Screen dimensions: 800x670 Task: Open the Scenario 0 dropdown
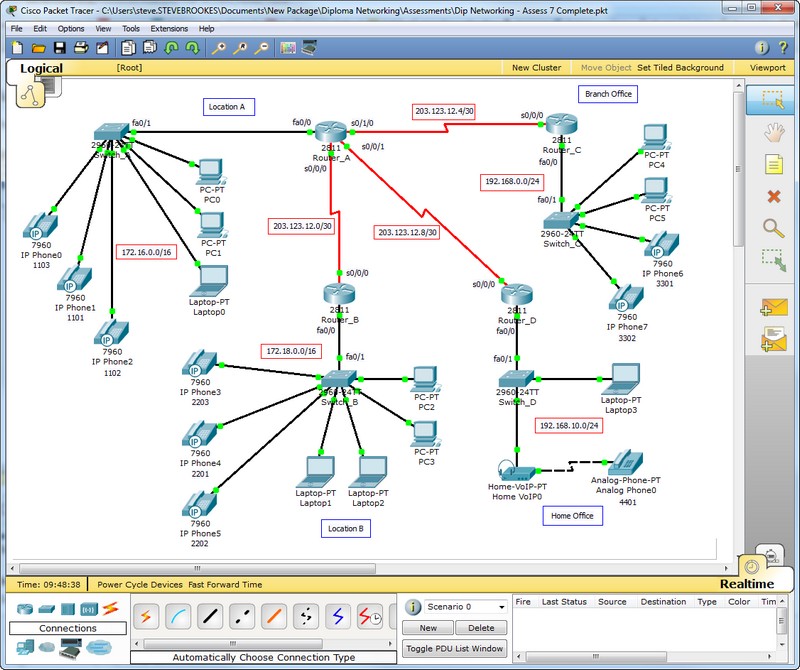(x=465, y=607)
